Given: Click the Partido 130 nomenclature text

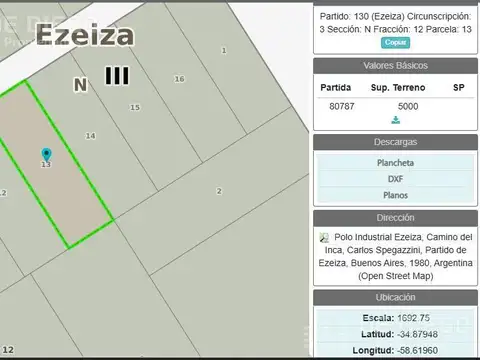Looking at the screenshot, I should pyautogui.click(x=395, y=23).
